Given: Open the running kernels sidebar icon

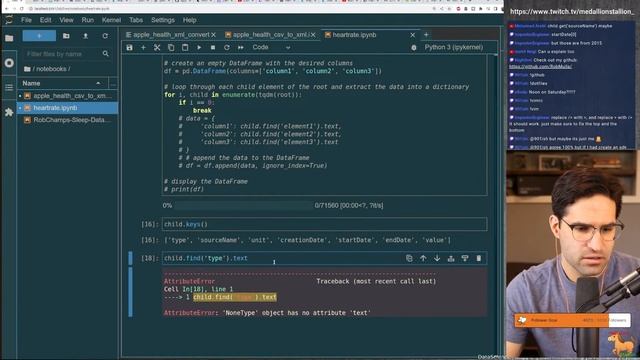Looking at the screenshot, I should (9, 63).
